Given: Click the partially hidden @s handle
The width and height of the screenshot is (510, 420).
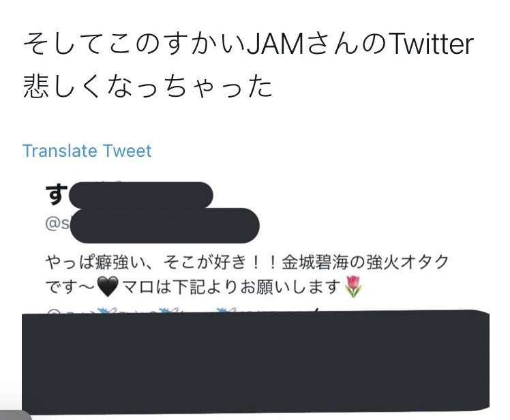Looking at the screenshot, I should (x=57, y=223).
